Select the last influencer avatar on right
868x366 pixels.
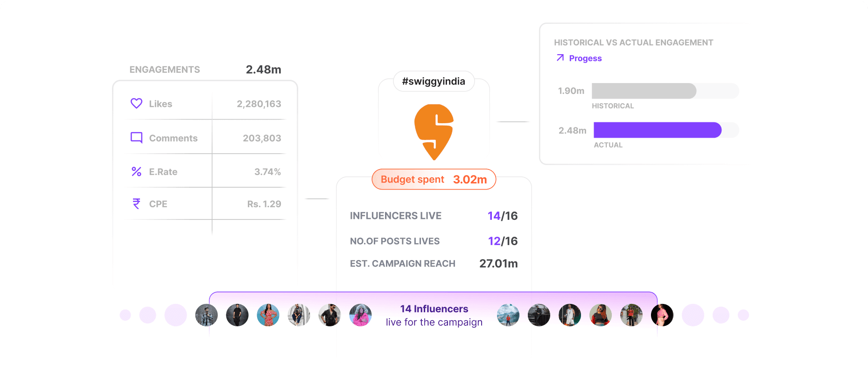[x=662, y=315]
